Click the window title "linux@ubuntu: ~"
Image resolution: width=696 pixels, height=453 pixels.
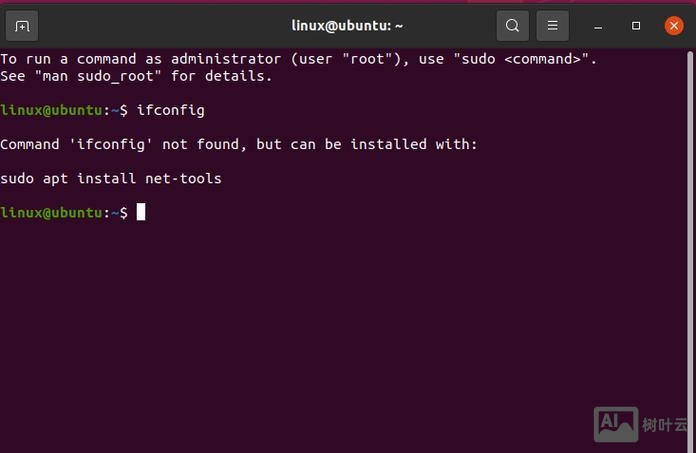[347, 26]
